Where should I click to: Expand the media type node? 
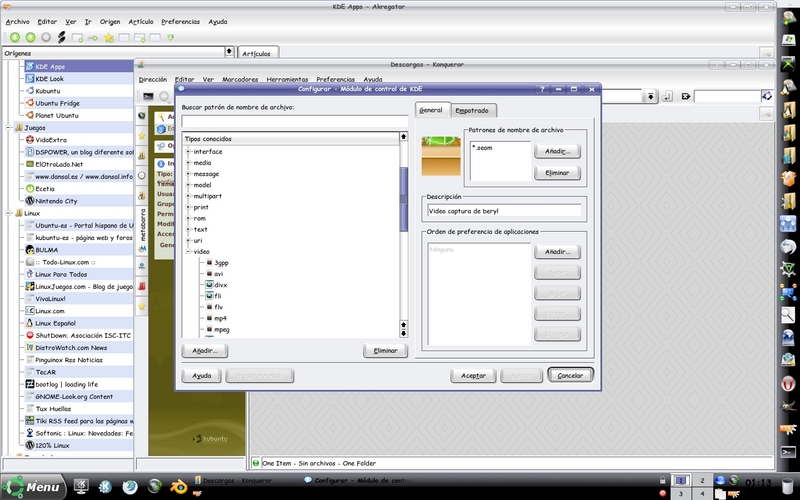tap(188, 163)
